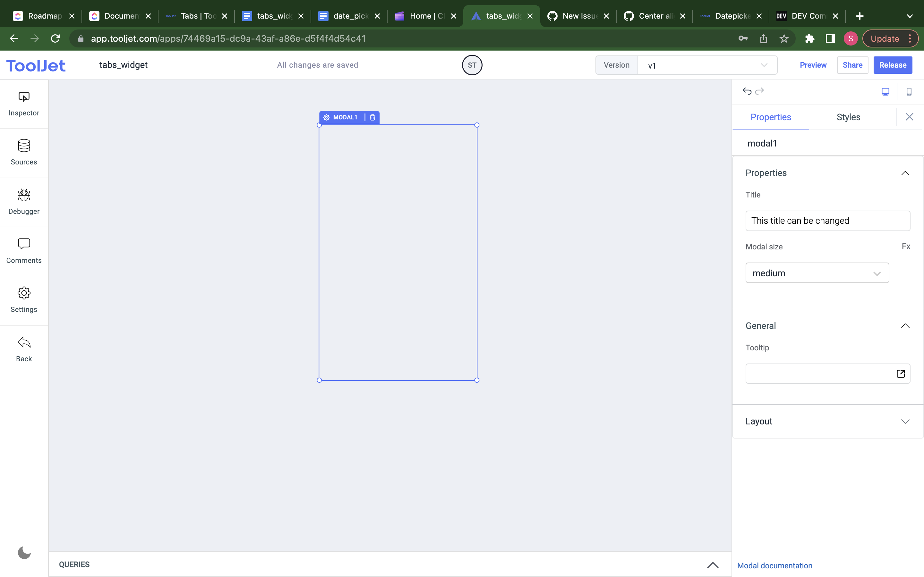Delete modal1 using the trash icon
This screenshot has width=924, height=577.
[372, 117]
